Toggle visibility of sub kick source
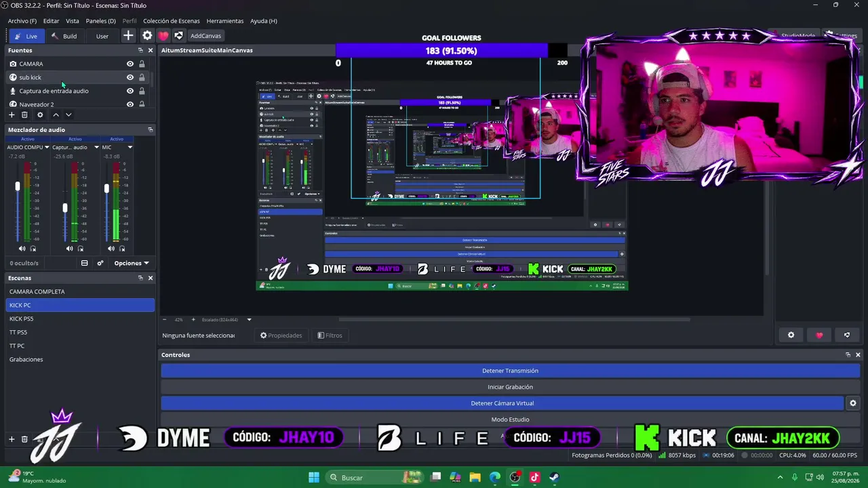This screenshot has height=488, width=868. click(x=130, y=77)
